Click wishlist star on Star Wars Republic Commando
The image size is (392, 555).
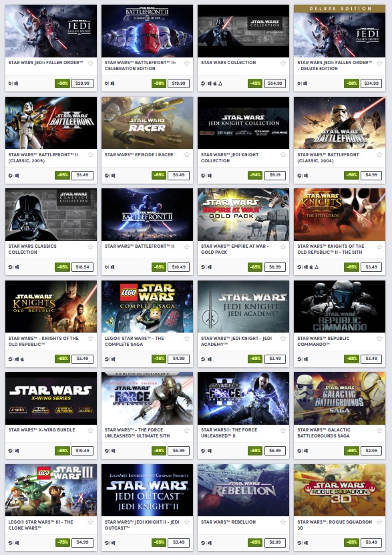(379, 339)
